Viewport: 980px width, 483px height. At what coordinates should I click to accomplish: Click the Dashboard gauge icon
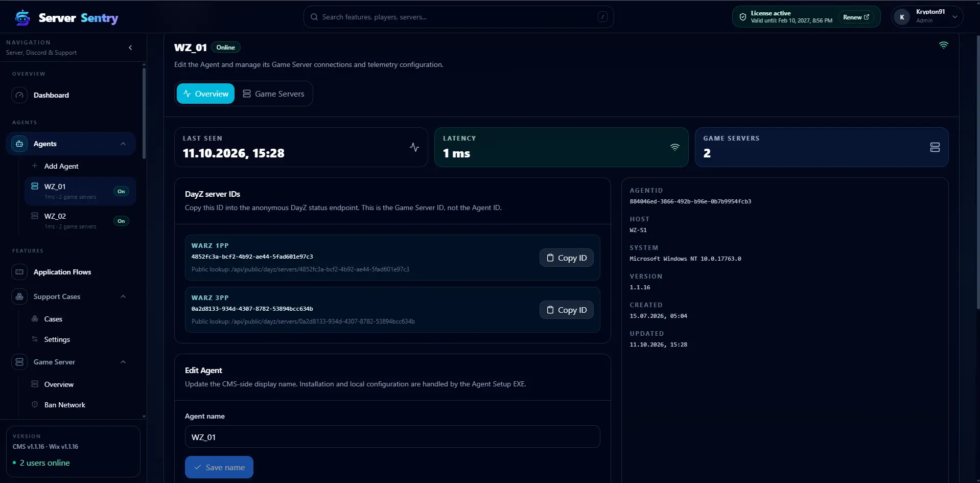[19, 95]
